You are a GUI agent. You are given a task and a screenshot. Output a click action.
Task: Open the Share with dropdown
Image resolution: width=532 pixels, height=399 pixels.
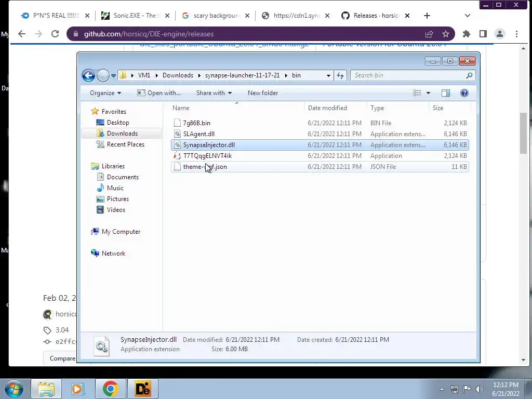(214, 93)
